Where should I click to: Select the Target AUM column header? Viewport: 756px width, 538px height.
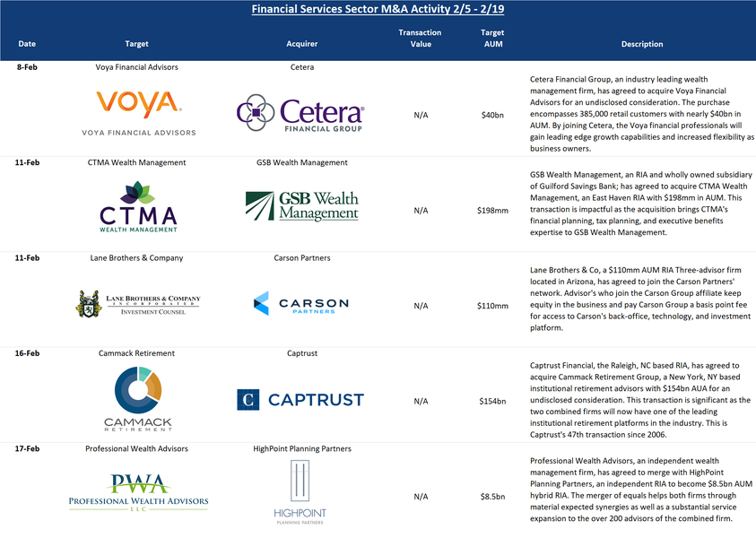492,38
